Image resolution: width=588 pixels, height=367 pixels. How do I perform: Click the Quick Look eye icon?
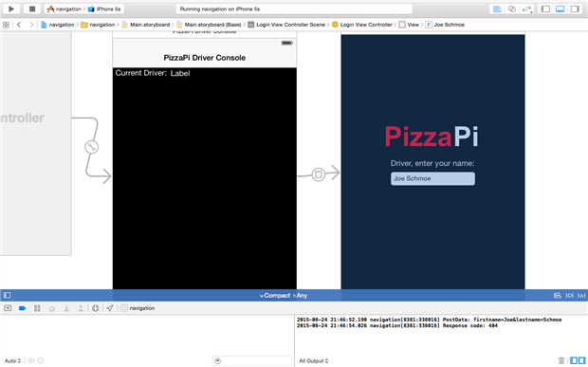point(30,360)
